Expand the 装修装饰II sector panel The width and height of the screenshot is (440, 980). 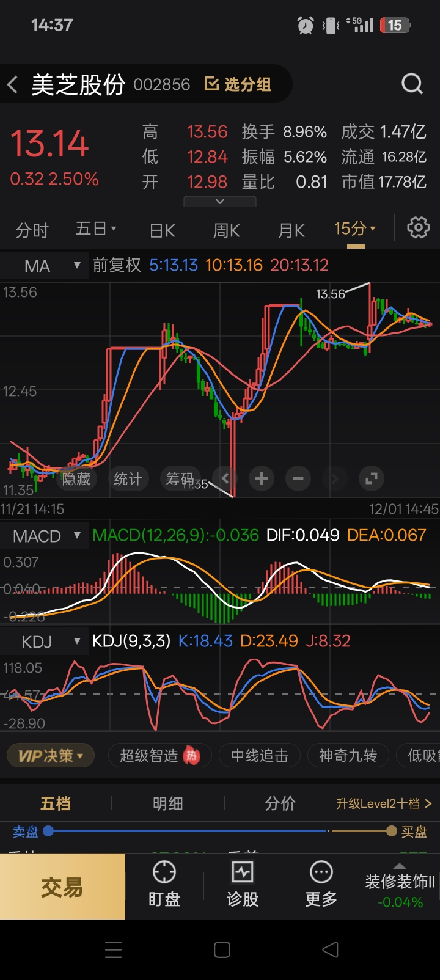tap(400, 887)
